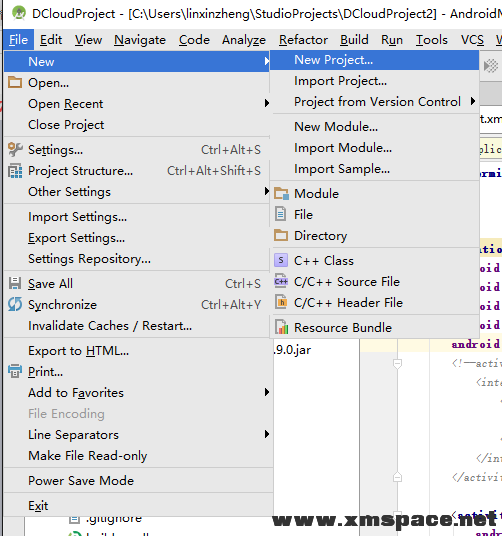Click the Synchronize refresh icon
The image size is (502, 536).
15,304
